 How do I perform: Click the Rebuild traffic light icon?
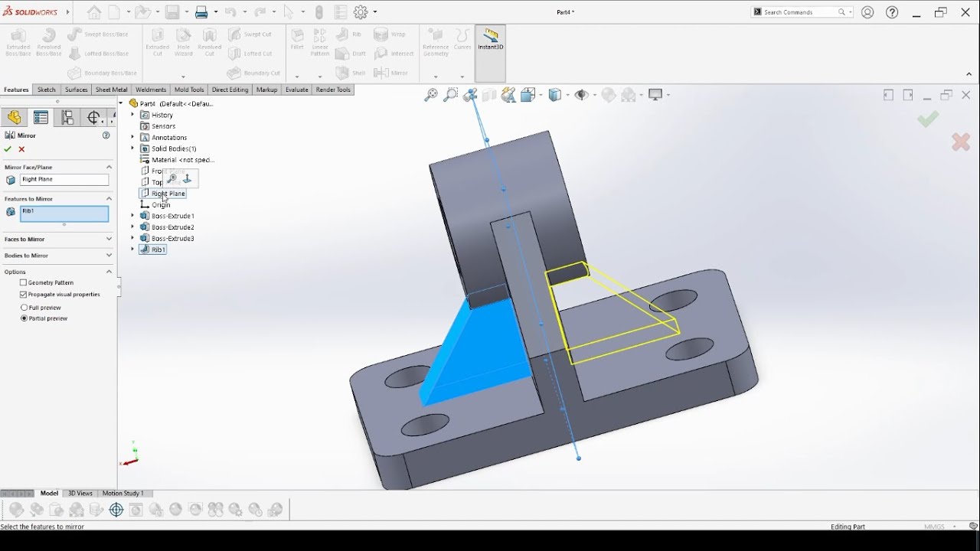click(x=319, y=12)
